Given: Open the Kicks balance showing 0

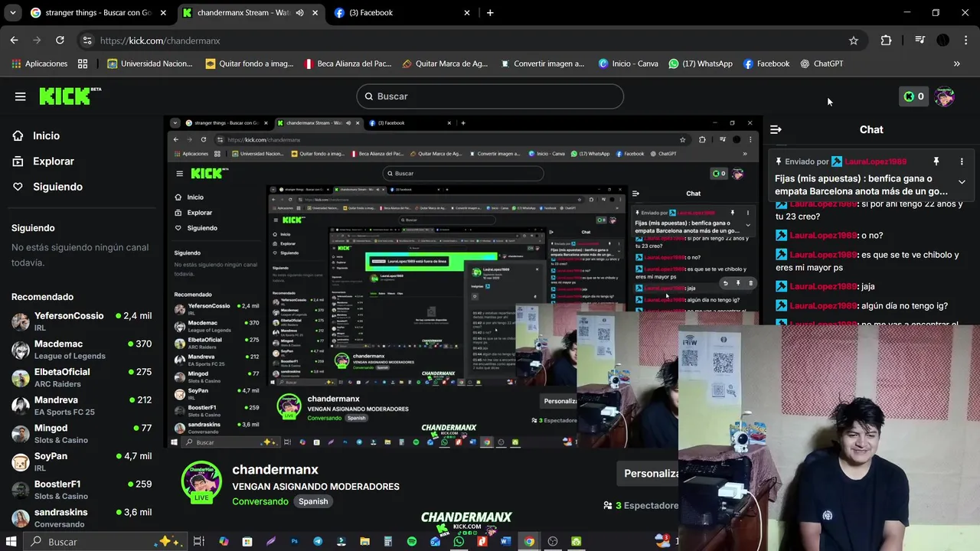Looking at the screenshot, I should point(913,96).
